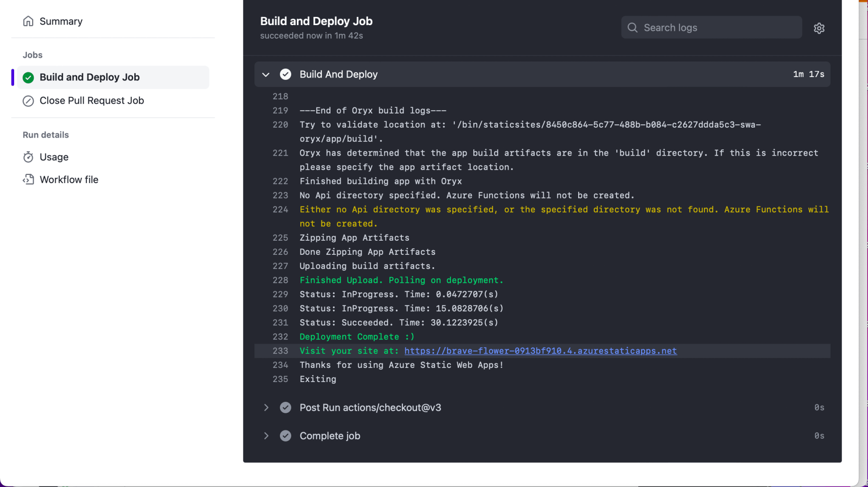Open the Summary page

61,21
